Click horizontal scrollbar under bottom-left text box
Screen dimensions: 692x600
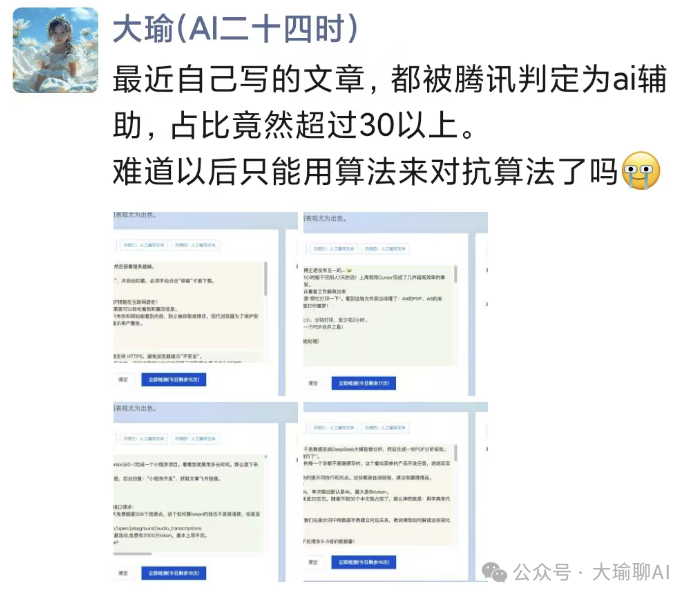coord(132,553)
